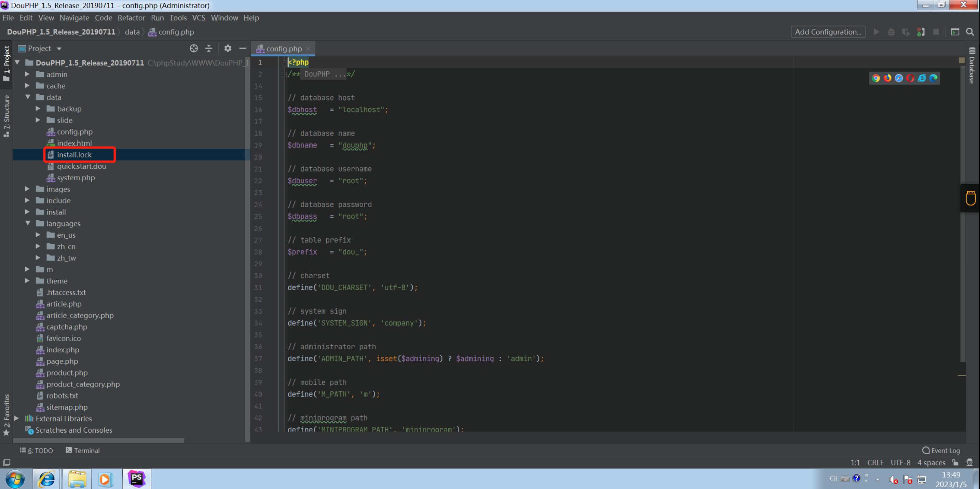
Task: Select captcha.php in project tree
Action: pos(67,327)
